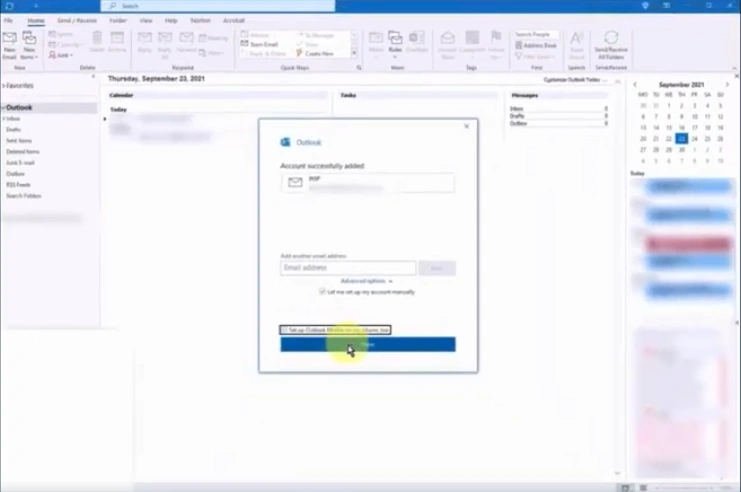Click the Team Email quick step

[263, 45]
